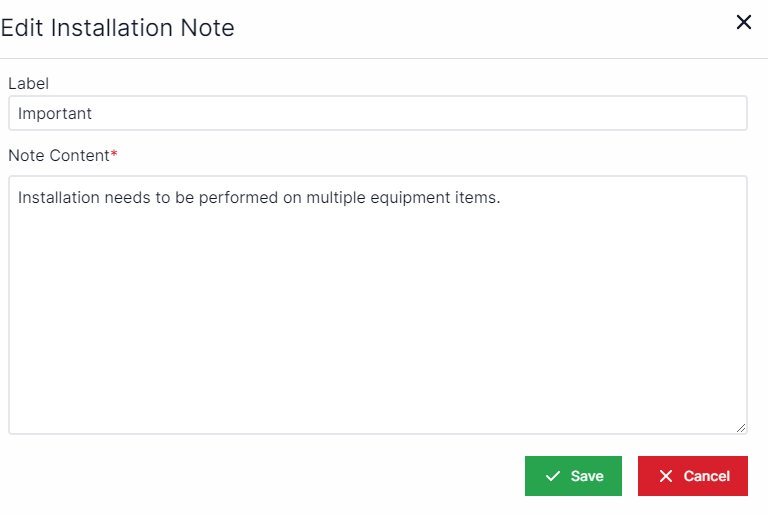Screen dimensions: 768x515
Task: Grab the textarea resize handle corner
Action: [x=740, y=427]
